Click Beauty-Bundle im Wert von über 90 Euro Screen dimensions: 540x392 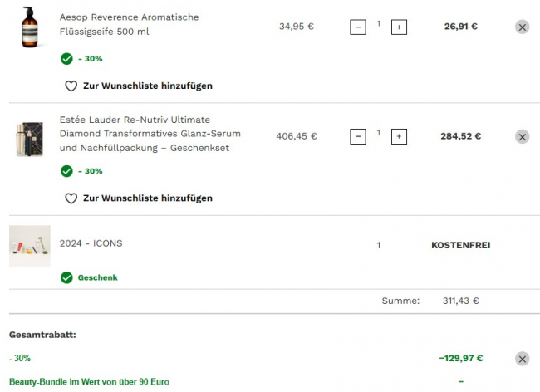pos(89,382)
